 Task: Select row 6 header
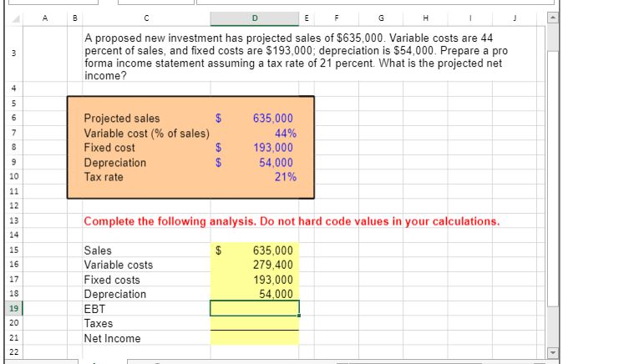pos(14,118)
